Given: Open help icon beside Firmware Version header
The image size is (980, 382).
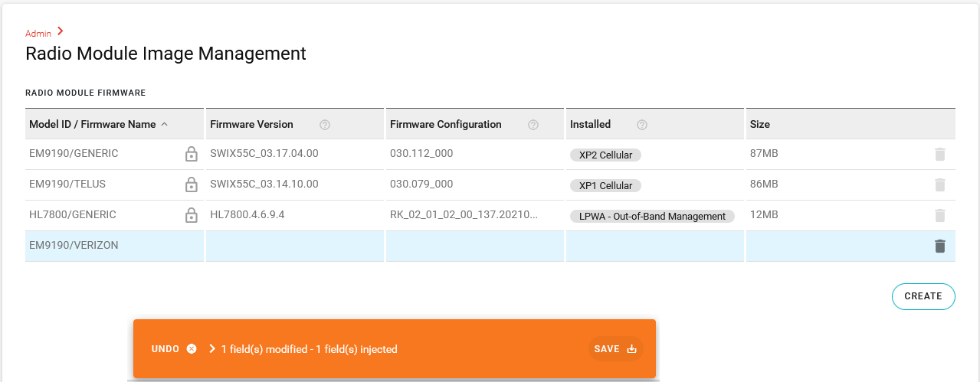Looking at the screenshot, I should (325, 125).
